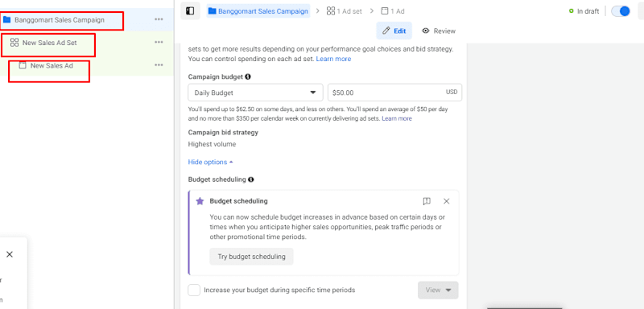Click Budget scheduling info icon
644x309 pixels.
click(250, 179)
